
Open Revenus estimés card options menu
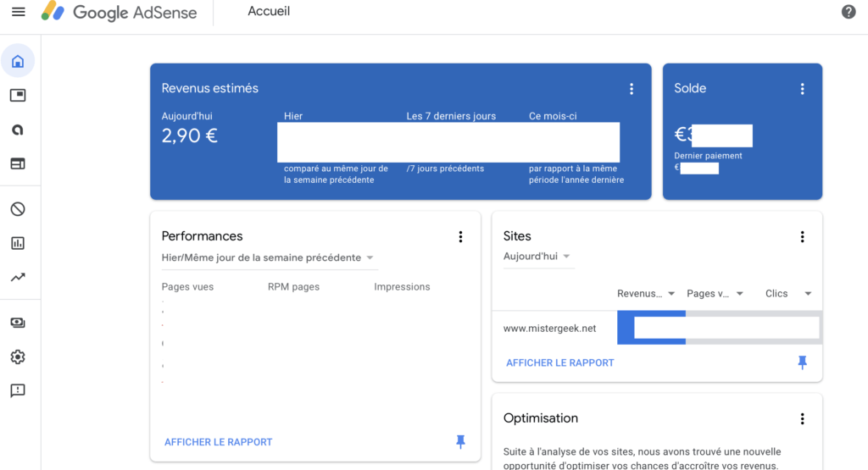coord(631,89)
